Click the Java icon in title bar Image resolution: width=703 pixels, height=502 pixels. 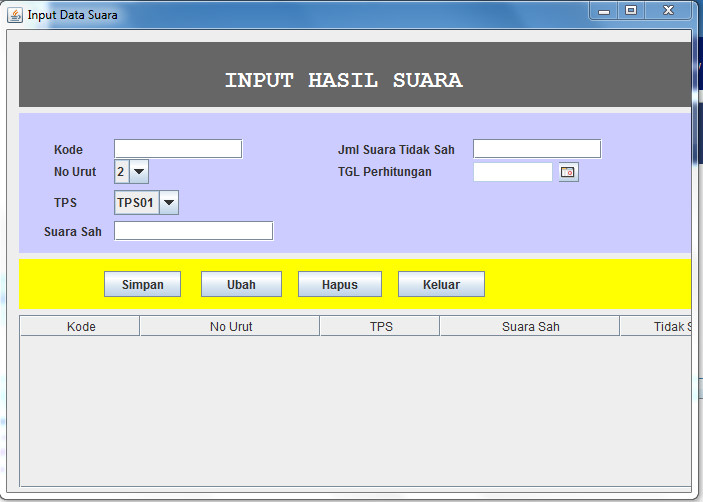(14, 15)
